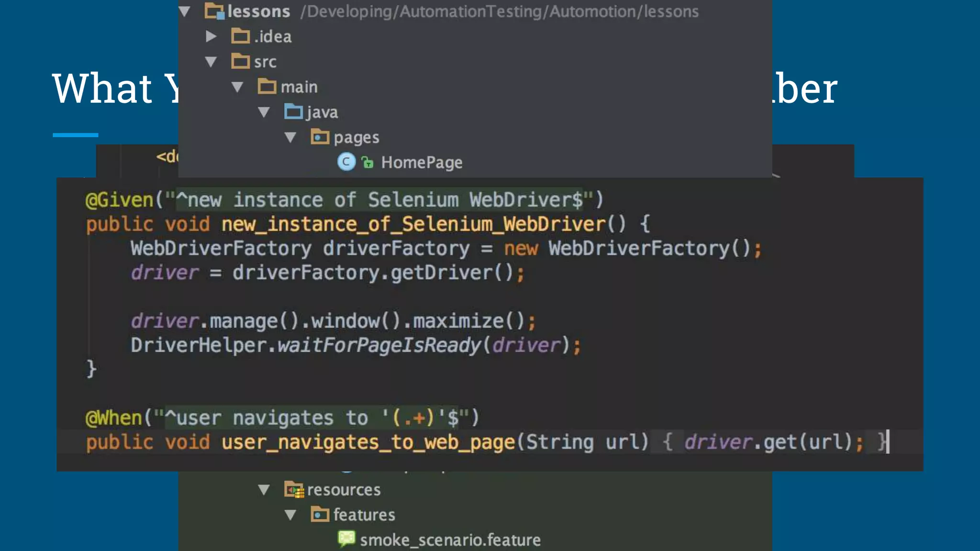Click the smoke_scenario.feature cucumber icon
Image resolution: width=980 pixels, height=551 pixels.
tap(346, 539)
